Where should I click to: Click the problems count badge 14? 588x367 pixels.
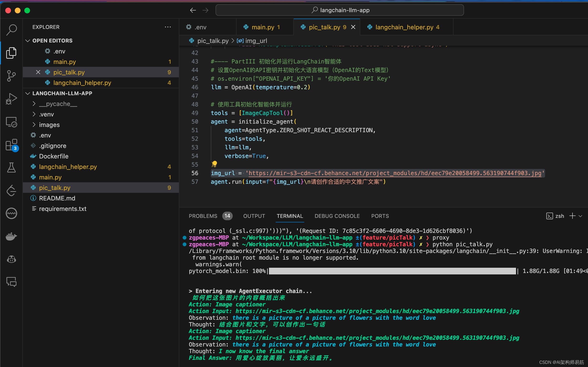(x=227, y=216)
